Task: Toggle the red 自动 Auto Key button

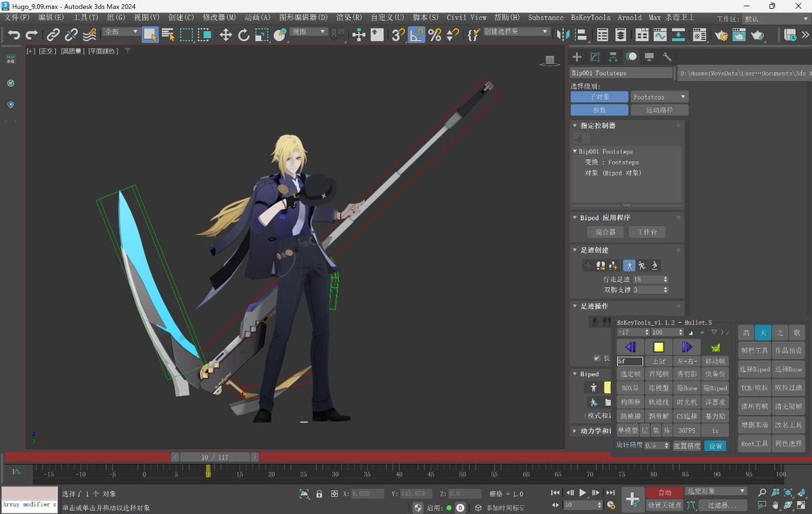Action: click(x=664, y=492)
